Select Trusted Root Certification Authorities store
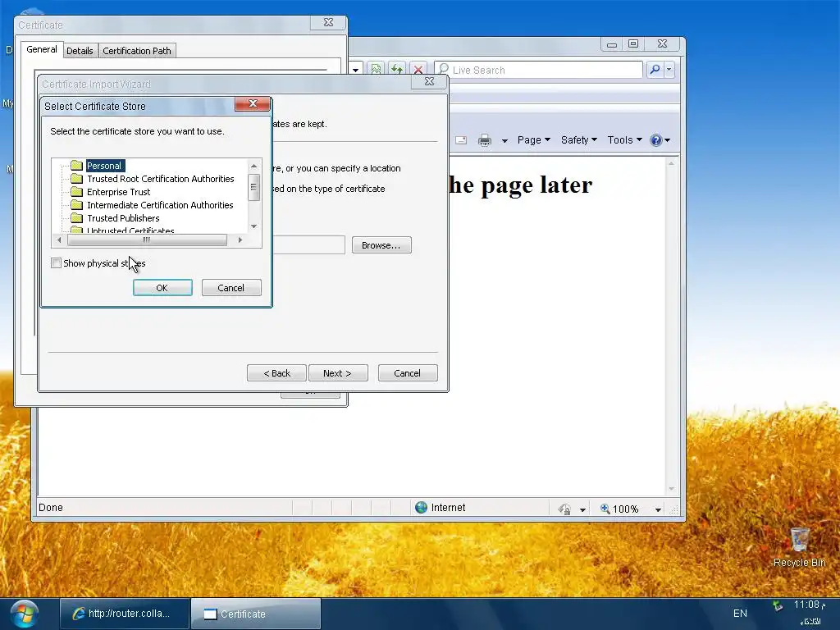 tap(160, 179)
